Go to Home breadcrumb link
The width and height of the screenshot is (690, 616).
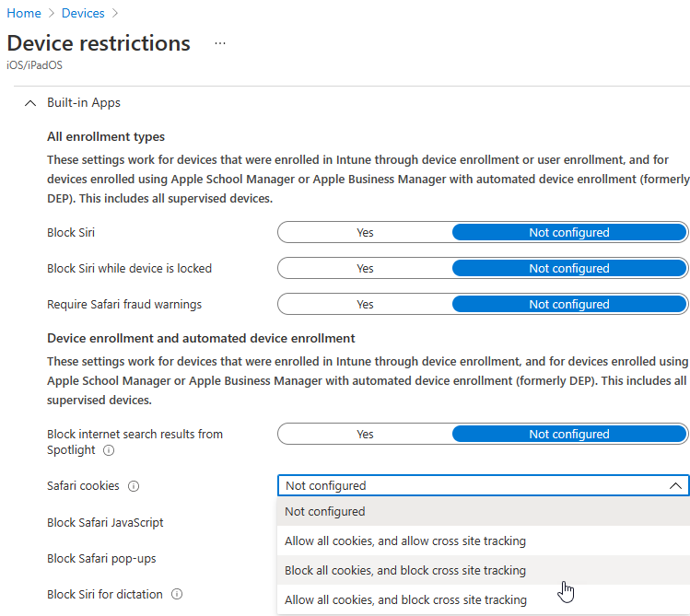coord(24,13)
